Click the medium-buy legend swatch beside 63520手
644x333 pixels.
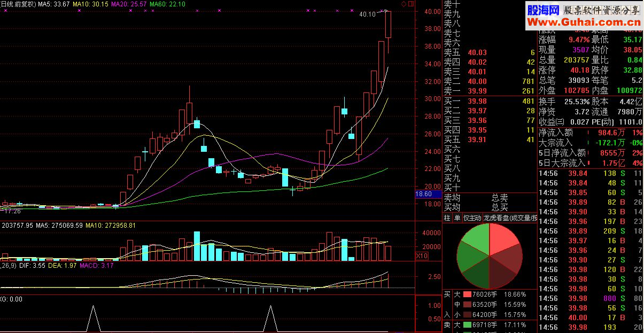coord(467,305)
